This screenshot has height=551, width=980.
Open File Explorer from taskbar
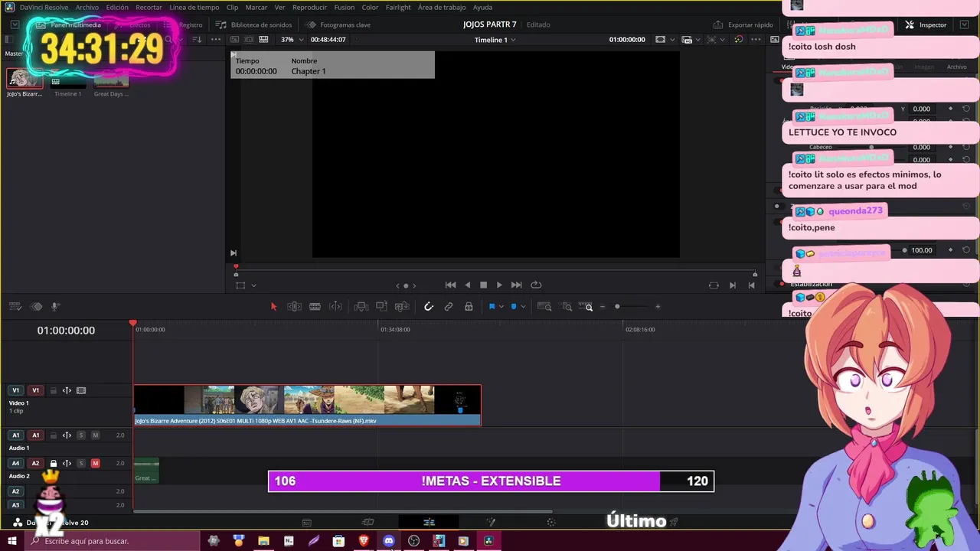pos(263,541)
